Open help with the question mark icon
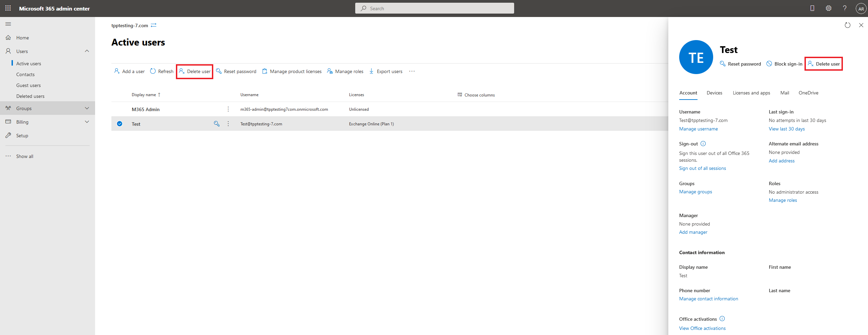This screenshot has height=335, width=868. pyautogui.click(x=845, y=8)
